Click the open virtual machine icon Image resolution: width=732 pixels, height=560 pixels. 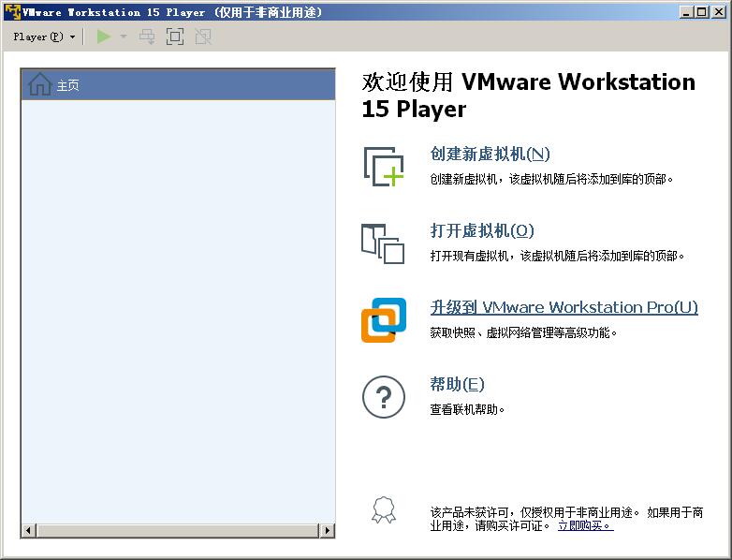click(x=383, y=243)
